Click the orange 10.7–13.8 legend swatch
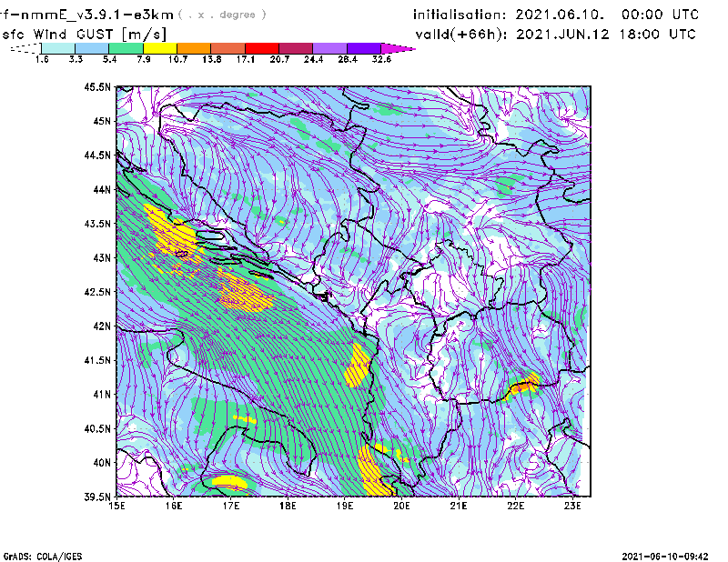The height and width of the screenshot is (562, 728). point(194,48)
